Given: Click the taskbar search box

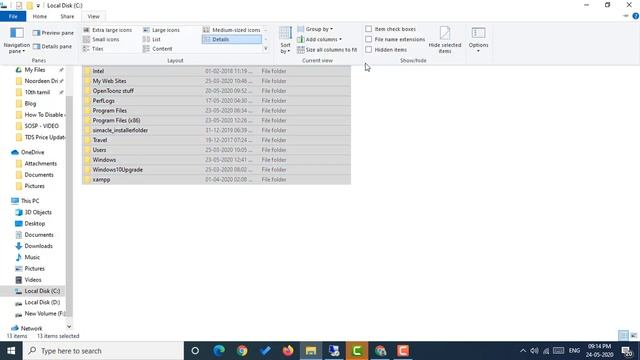Looking at the screenshot, I should coord(103,351).
